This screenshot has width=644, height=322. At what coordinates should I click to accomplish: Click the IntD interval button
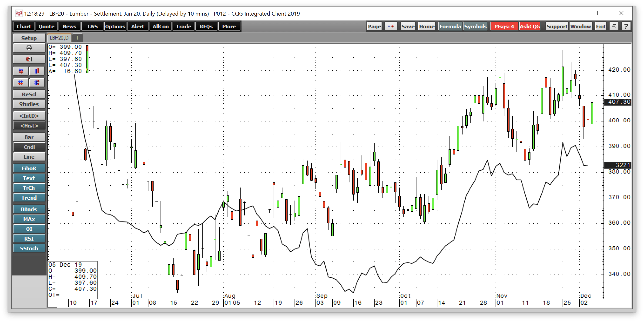pos(29,116)
